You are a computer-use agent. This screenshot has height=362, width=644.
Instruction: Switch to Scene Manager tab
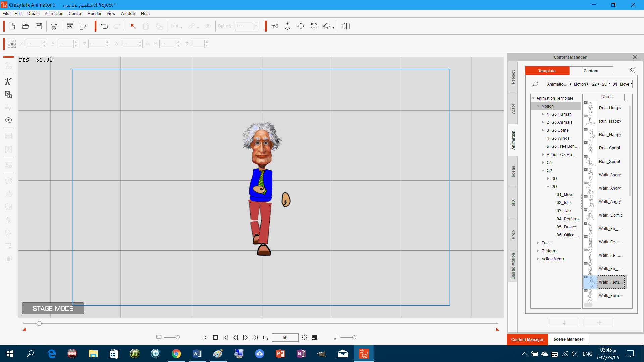tap(568, 339)
